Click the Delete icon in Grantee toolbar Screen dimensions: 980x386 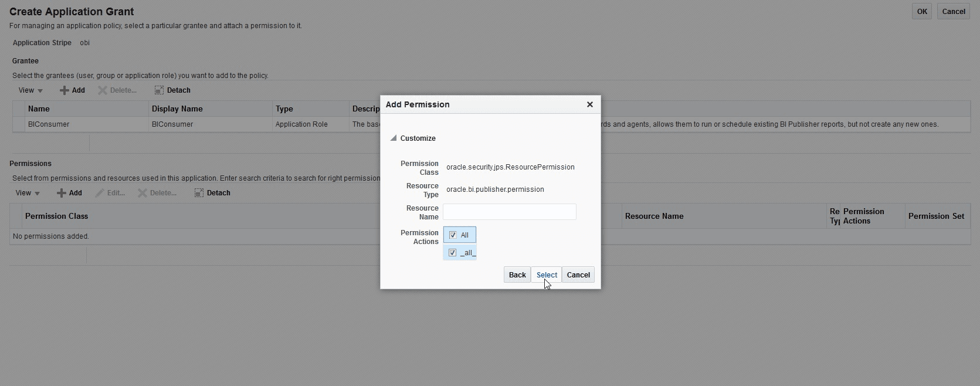tap(103, 90)
